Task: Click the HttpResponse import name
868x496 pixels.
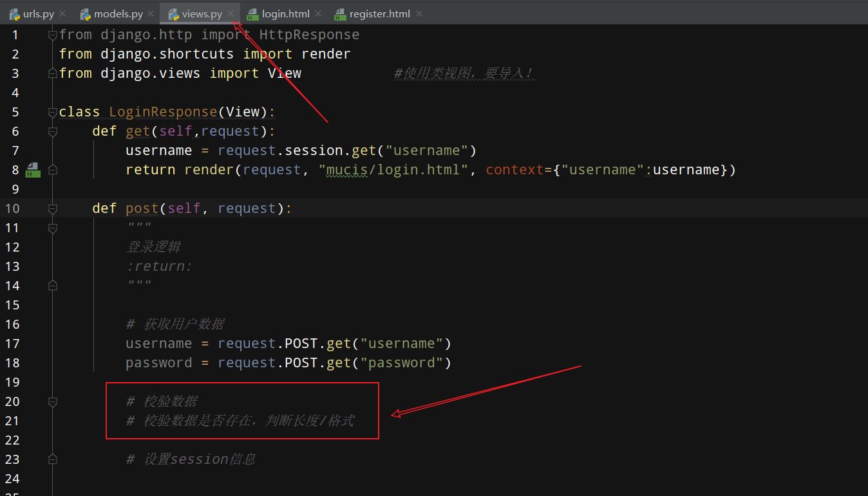Action: click(x=310, y=35)
